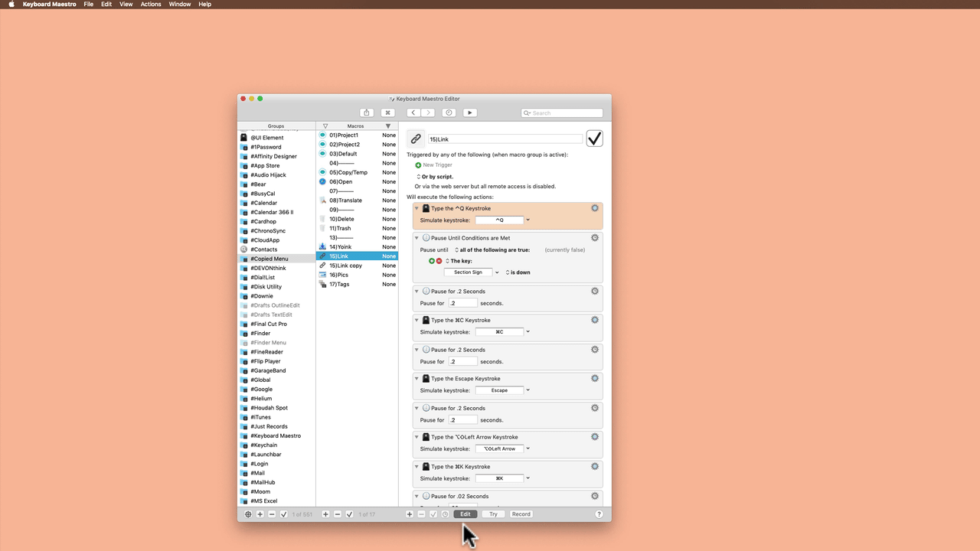Open the Help menu
This screenshot has height=551, width=980.
[x=204, y=4]
